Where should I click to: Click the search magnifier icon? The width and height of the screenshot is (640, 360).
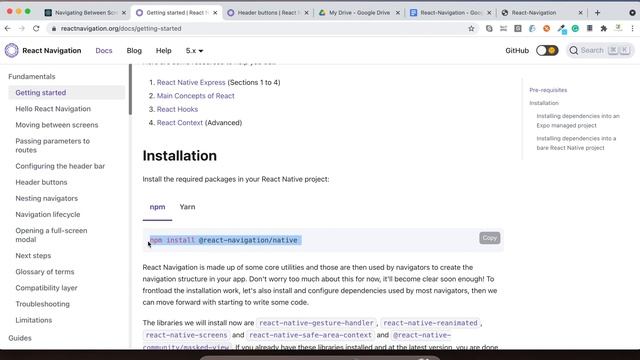point(573,51)
